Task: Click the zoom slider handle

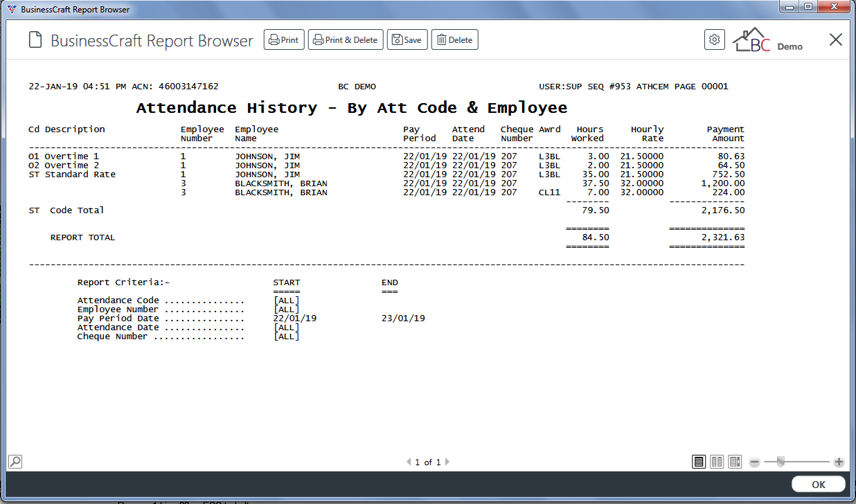Action: [781, 462]
